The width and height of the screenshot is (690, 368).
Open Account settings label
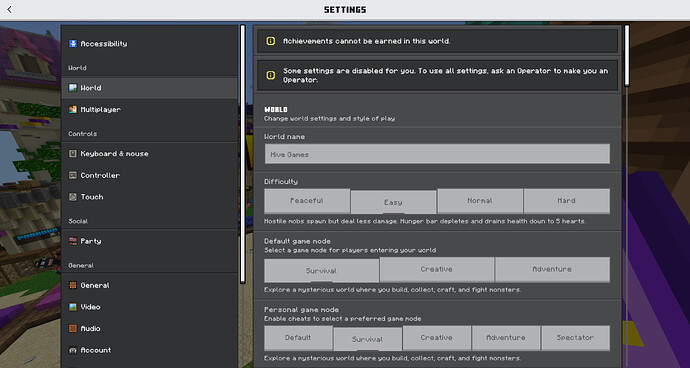point(95,350)
